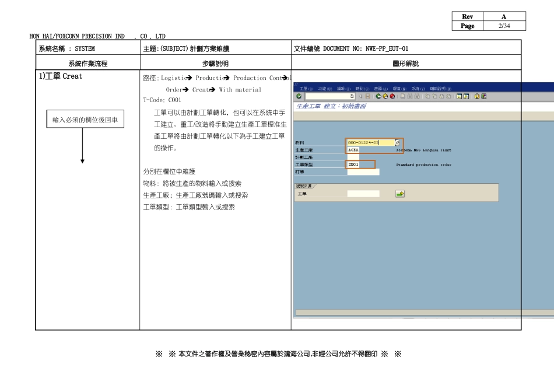Click the Customize Local Layout icon
The width and height of the screenshot is (554, 392).
coord(483,96)
